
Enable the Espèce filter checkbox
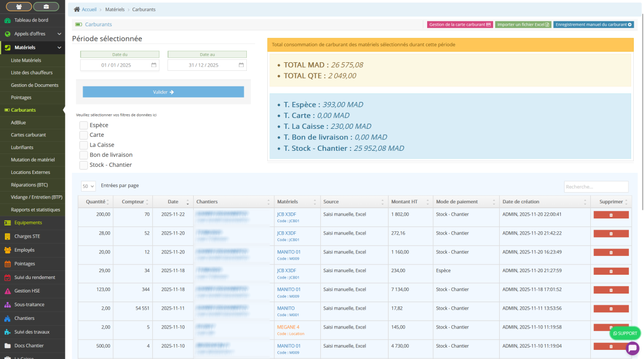click(x=84, y=125)
